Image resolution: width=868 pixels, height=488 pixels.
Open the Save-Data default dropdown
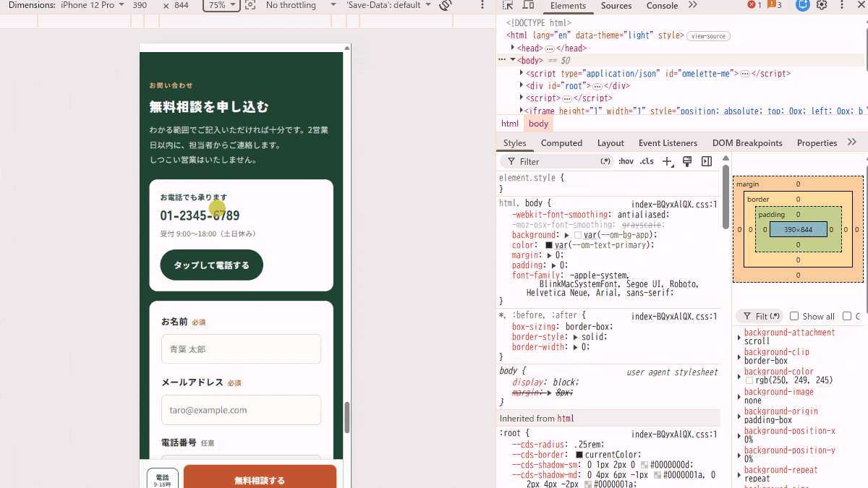(388, 5)
